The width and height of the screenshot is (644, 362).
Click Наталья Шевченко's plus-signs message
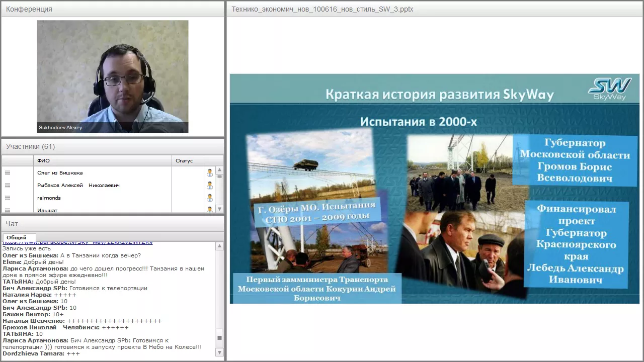click(83, 321)
